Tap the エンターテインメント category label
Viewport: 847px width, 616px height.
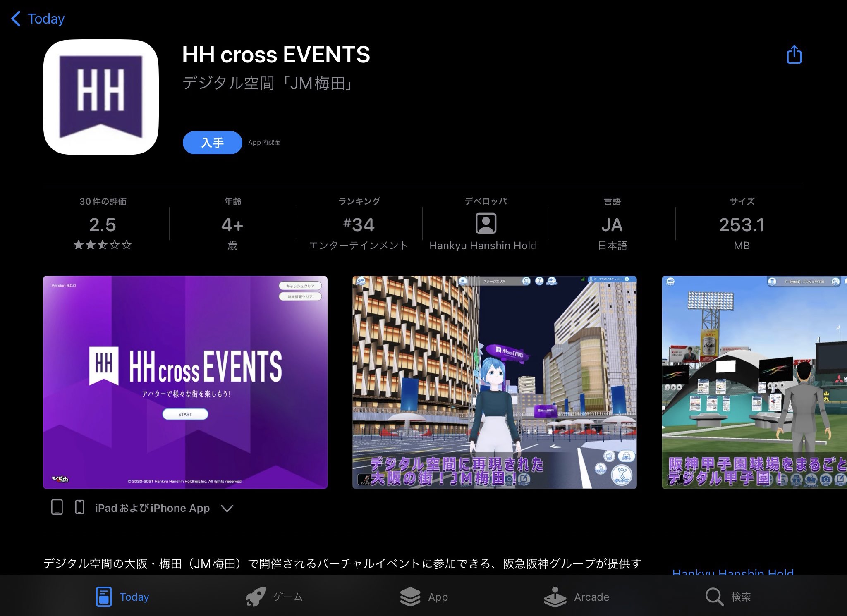click(x=359, y=246)
